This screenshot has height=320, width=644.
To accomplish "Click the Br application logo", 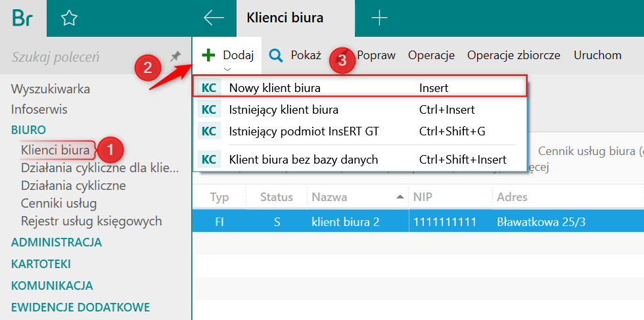I will pos(22,18).
